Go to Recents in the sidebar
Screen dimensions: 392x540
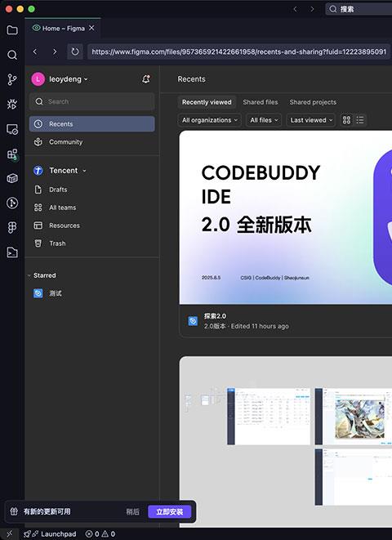[x=92, y=124]
